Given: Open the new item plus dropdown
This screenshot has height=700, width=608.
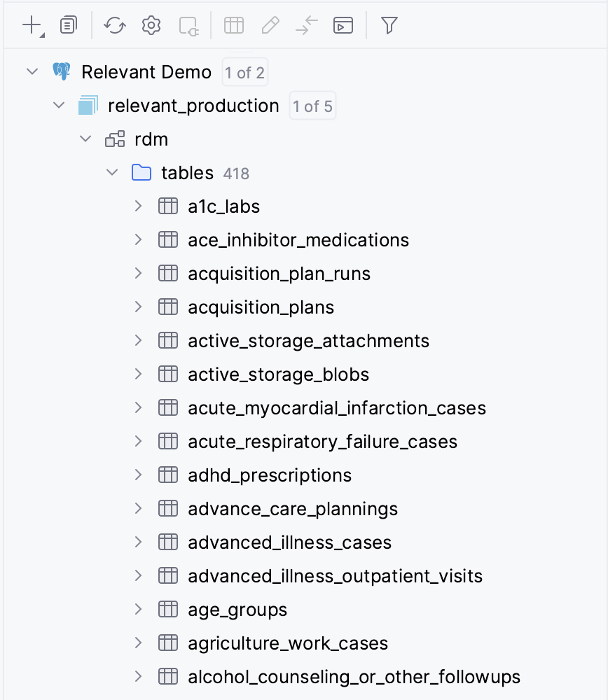Looking at the screenshot, I should (32, 25).
